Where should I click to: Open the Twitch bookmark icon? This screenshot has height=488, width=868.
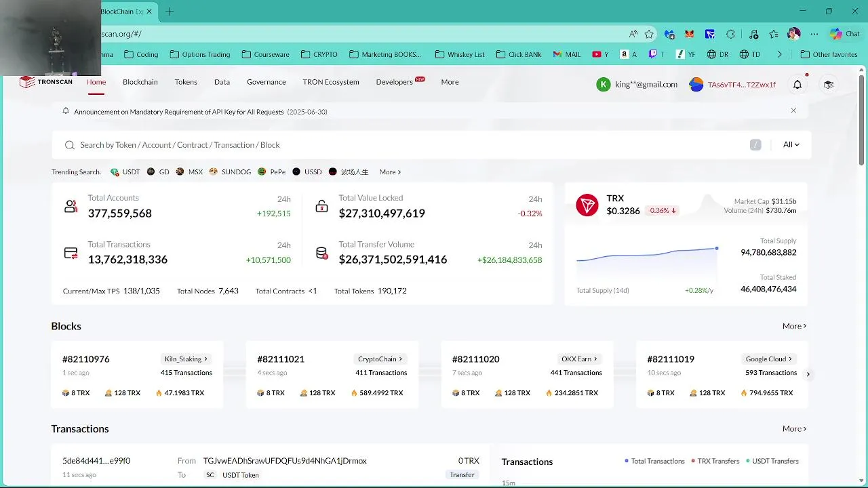coord(653,54)
